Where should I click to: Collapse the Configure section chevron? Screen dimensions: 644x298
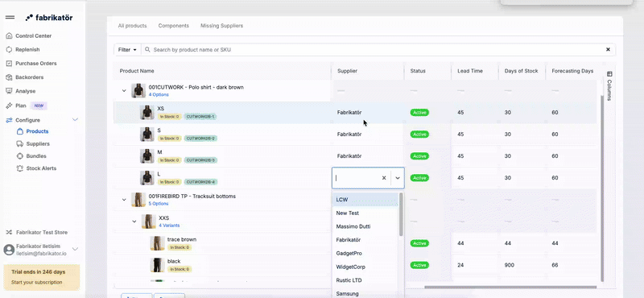tap(75, 120)
